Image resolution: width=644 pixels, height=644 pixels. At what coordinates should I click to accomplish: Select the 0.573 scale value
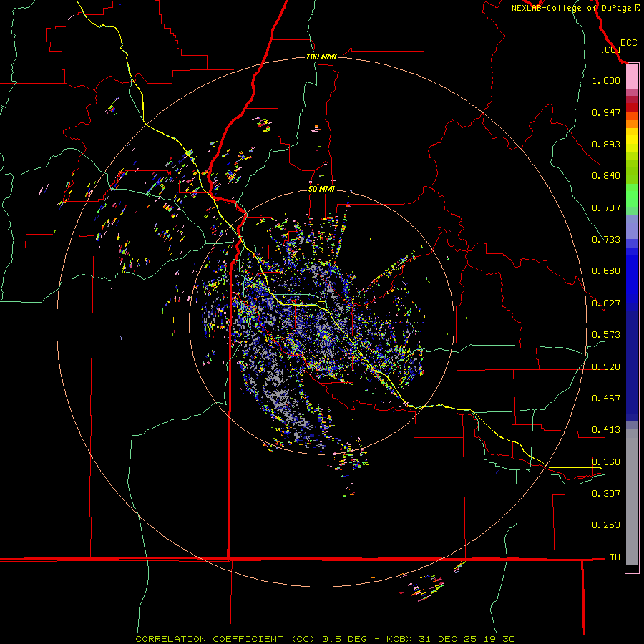click(x=606, y=335)
